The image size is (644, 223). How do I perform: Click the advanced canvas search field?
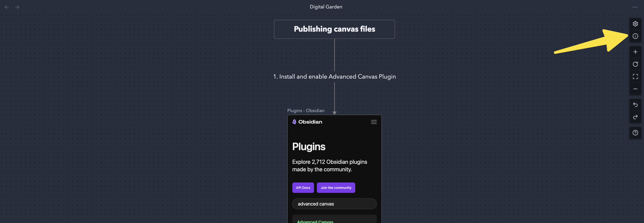tap(334, 204)
